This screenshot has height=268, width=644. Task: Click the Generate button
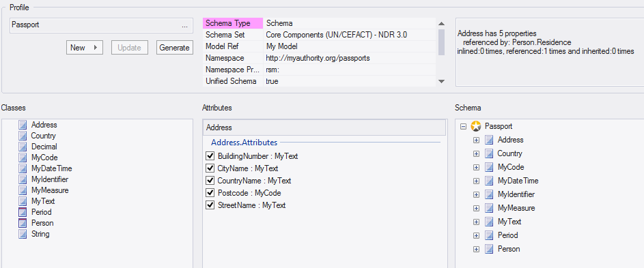[x=175, y=48]
